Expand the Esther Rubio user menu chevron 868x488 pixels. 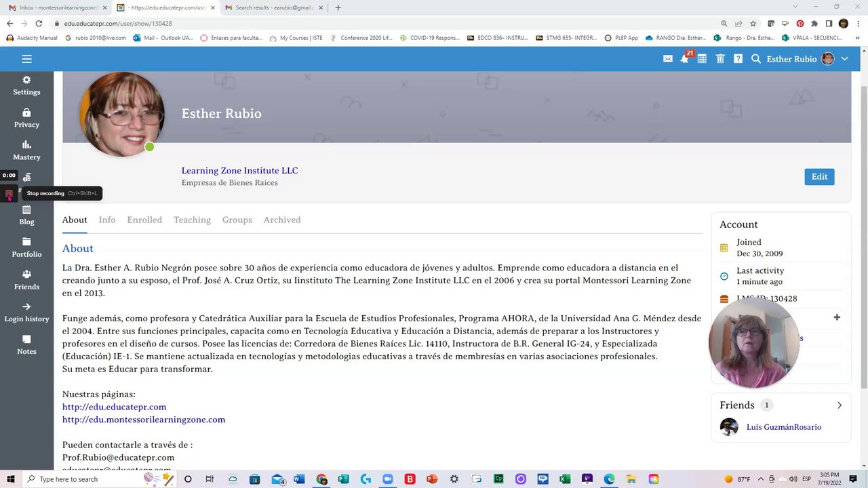(844, 59)
